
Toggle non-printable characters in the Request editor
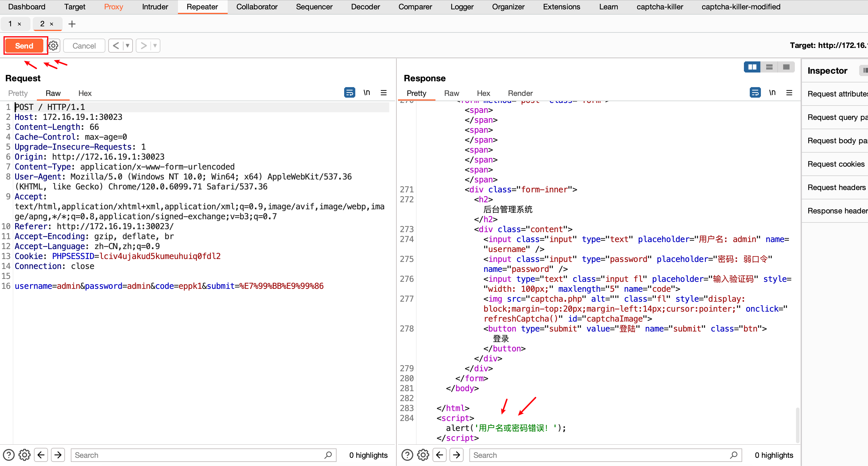[367, 92]
